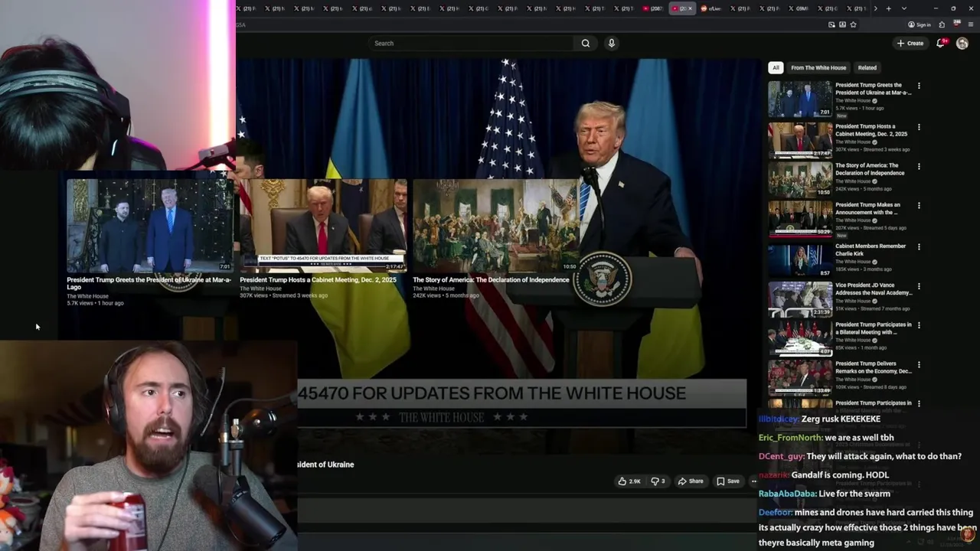This screenshot has height=551, width=980.
Task: Open sidebar title President Trump Makes an Announcement
Action: [867, 209]
